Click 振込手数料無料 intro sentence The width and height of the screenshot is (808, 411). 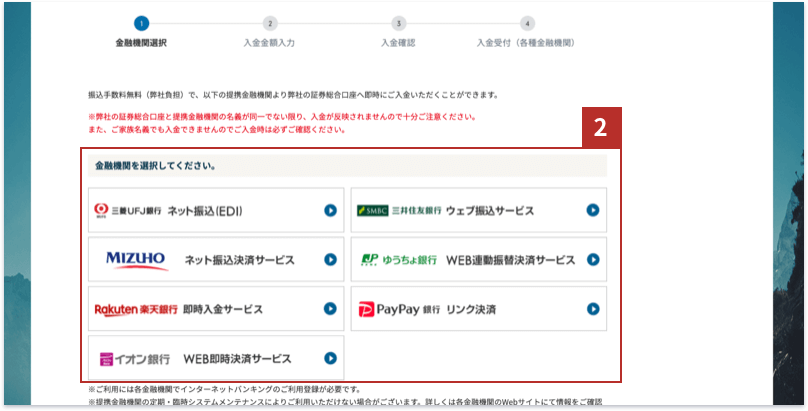294,95
